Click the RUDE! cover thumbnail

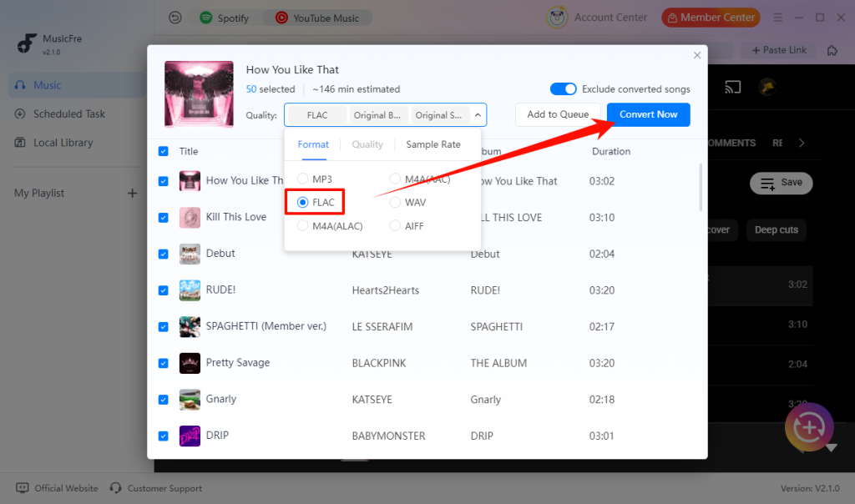click(190, 290)
